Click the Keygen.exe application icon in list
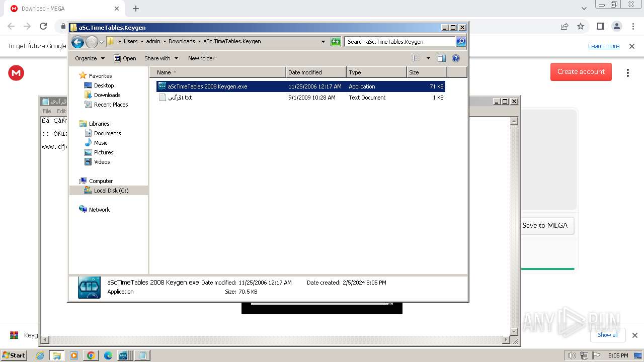 162,86
